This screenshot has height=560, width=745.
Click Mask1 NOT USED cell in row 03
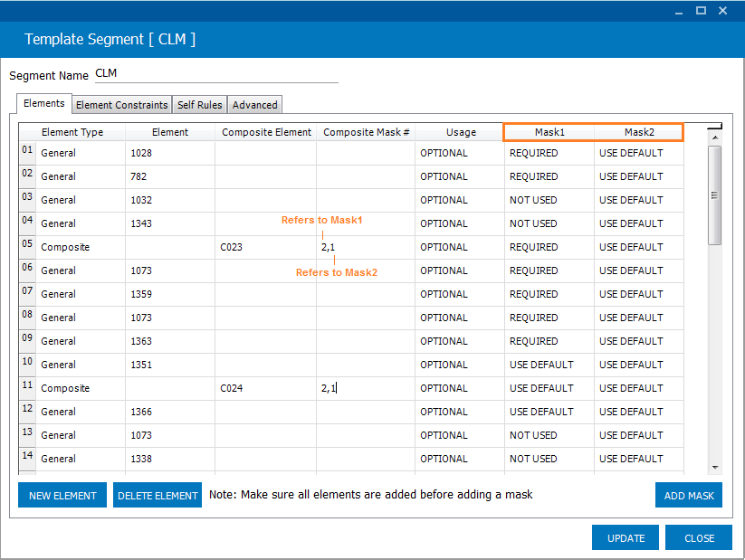[549, 200]
